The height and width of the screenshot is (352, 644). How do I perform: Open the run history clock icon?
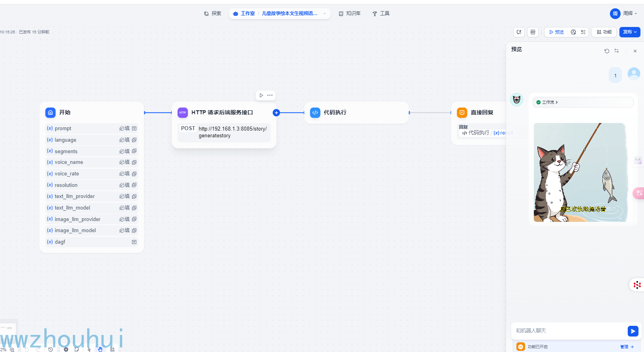pyautogui.click(x=573, y=32)
